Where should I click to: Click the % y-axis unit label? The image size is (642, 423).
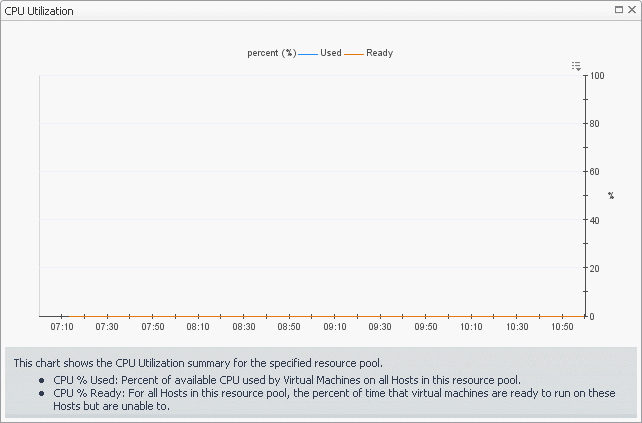click(611, 196)
